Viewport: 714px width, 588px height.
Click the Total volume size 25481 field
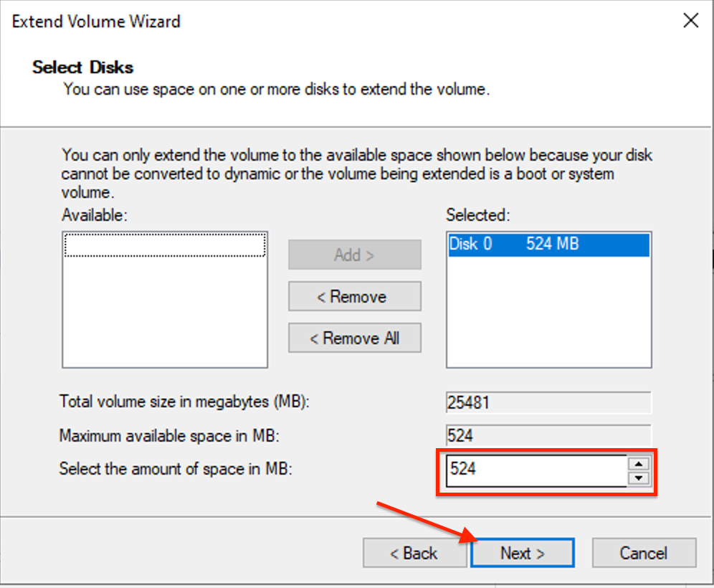(x=548, y=402)
